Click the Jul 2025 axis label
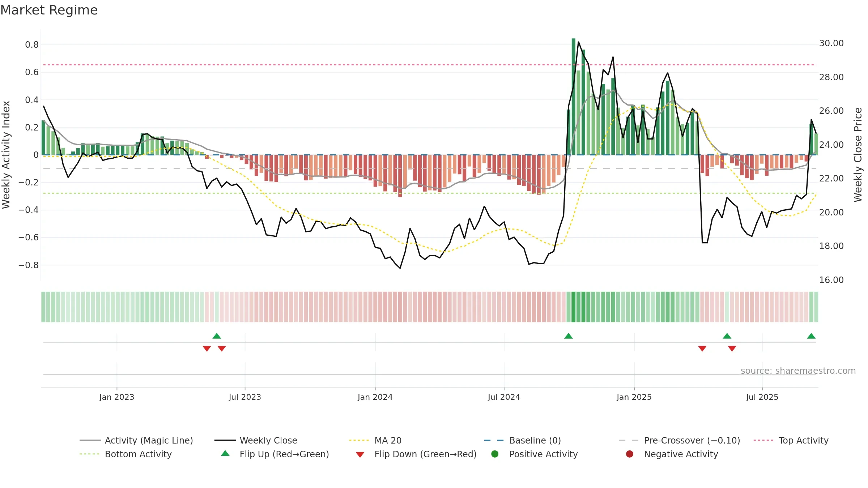Image resolution: width=868 pixels, height=488 pixels. click(762, 397)
